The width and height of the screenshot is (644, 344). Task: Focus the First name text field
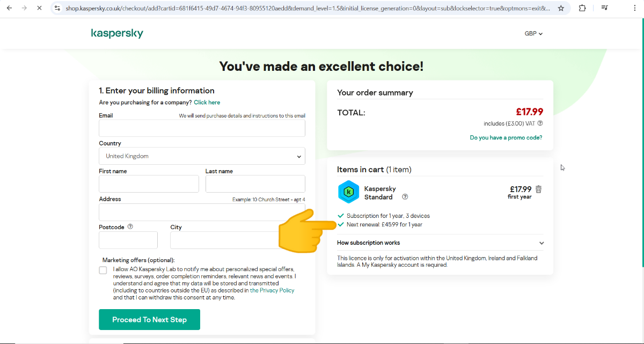coord(149,184)
